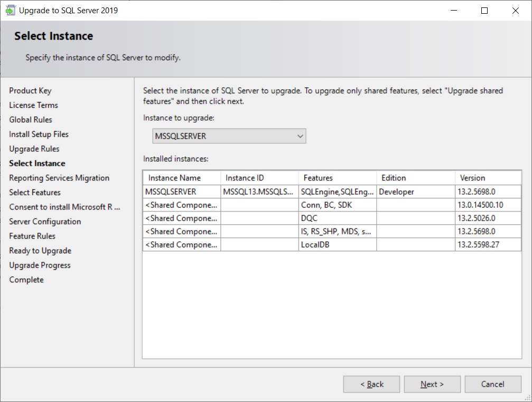532x402 pixels.
Task: Go to the Global Rules step
Action: coord(31,120)
